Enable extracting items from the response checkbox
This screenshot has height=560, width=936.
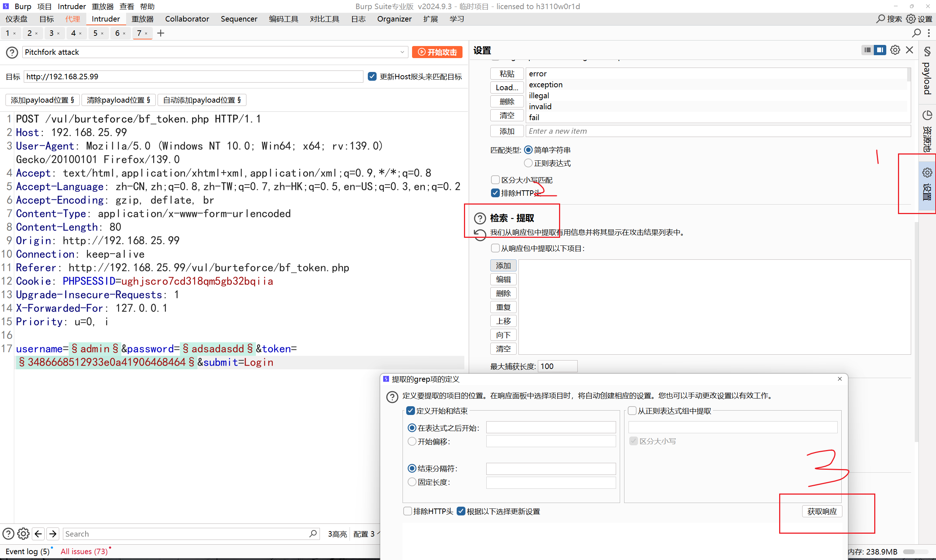[x=495, y=248]
